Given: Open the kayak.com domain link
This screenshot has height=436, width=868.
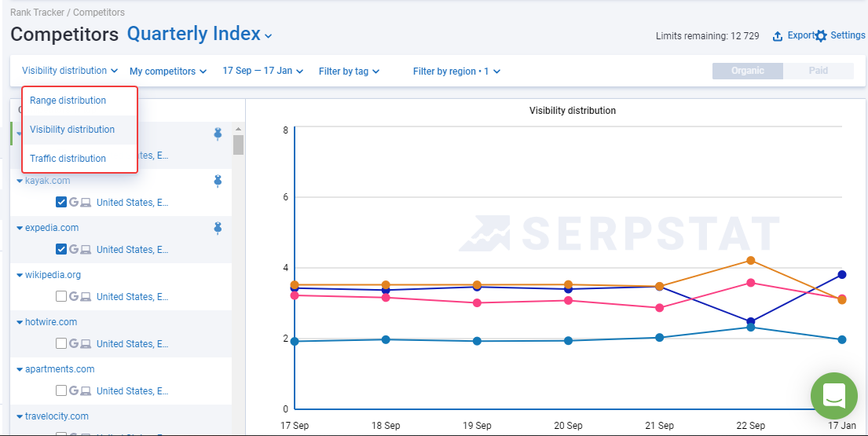Looking at the screenshot, I should (x=48, y=181).
